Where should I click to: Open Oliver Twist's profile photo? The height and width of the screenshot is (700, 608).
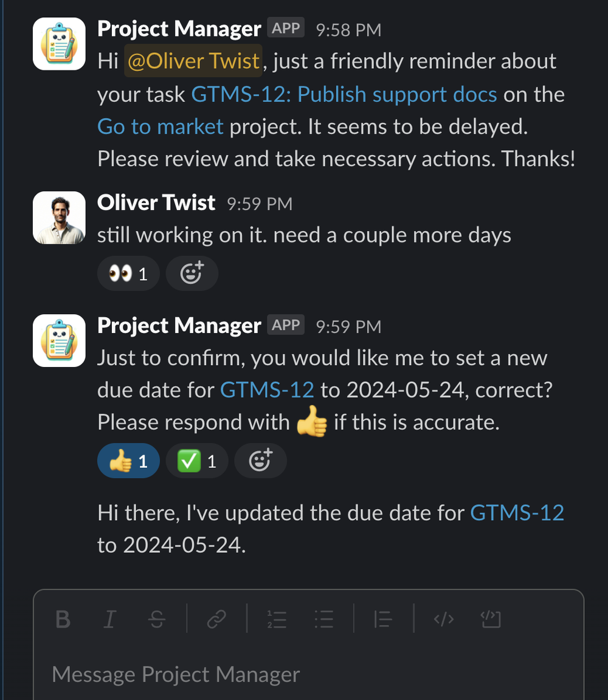(x=59, y=218)
